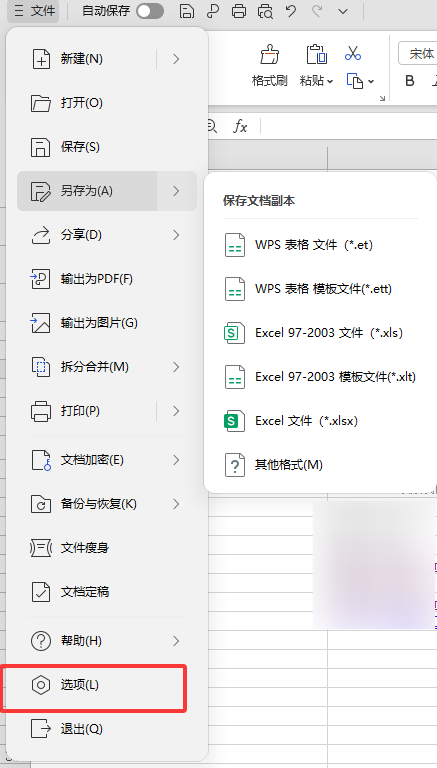Toggle the 自动保存 switch
Screen dimensions: 437x768
(150, 11)
